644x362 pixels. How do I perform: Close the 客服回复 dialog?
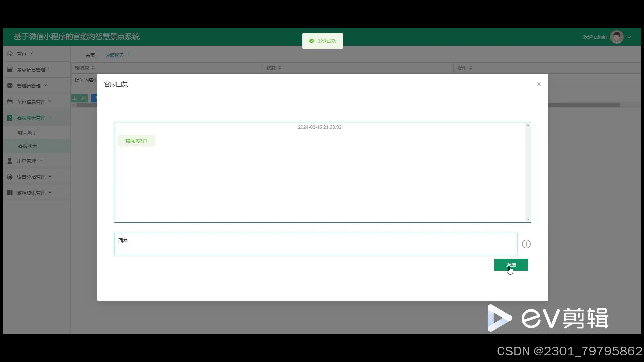539,84
